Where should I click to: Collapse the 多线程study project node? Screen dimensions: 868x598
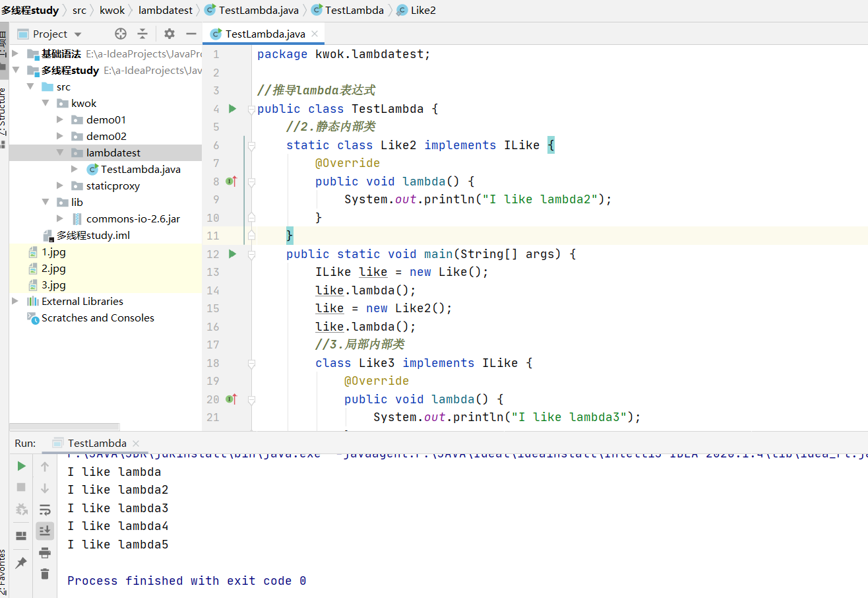[x=15, y=70]
